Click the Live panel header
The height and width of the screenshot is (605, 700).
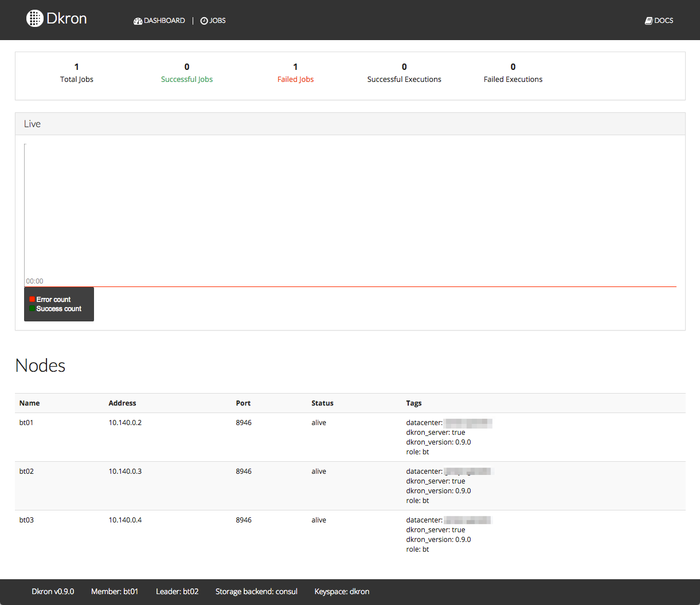(x=33, y=124)
